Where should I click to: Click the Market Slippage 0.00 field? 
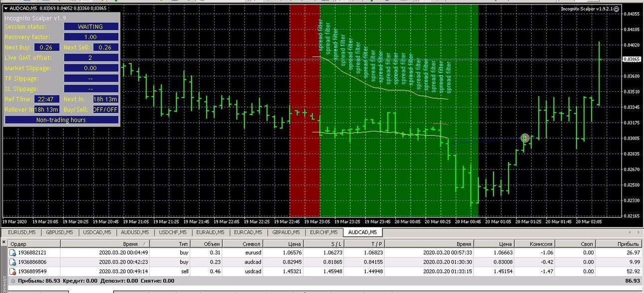click(91, 68)
